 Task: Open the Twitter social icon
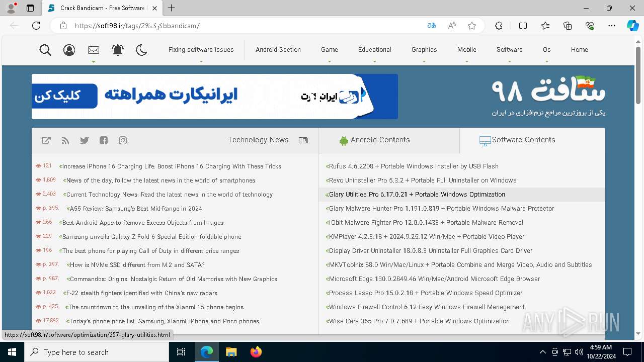click(x=85, y=140)
